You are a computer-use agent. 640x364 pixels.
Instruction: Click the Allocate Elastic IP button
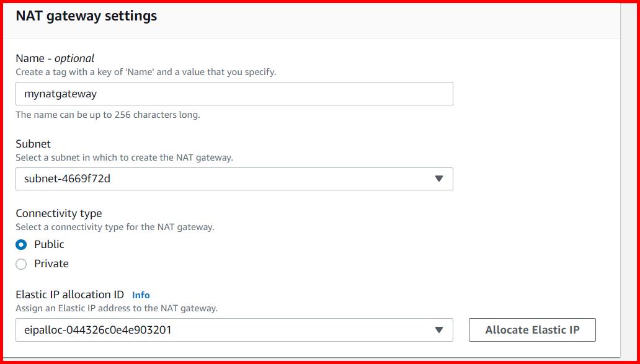531,329
